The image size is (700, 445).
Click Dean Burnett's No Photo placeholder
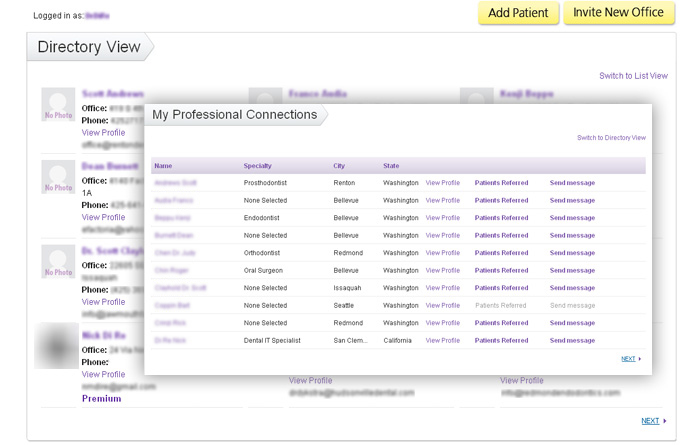[x=58, y=177]
